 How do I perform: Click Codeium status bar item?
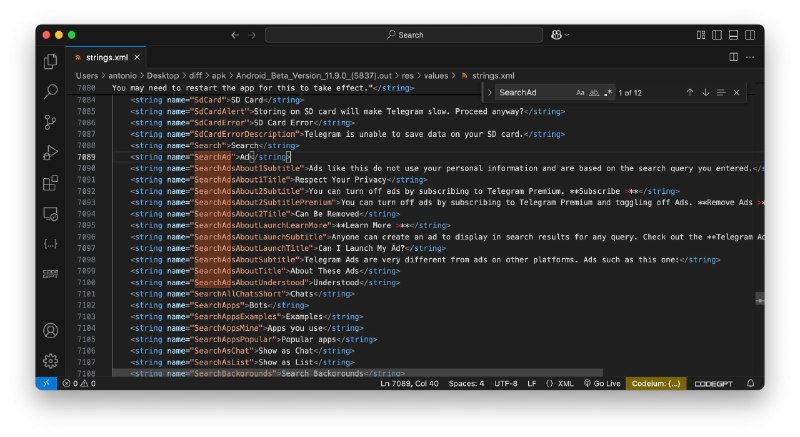[x=656, y=383]
